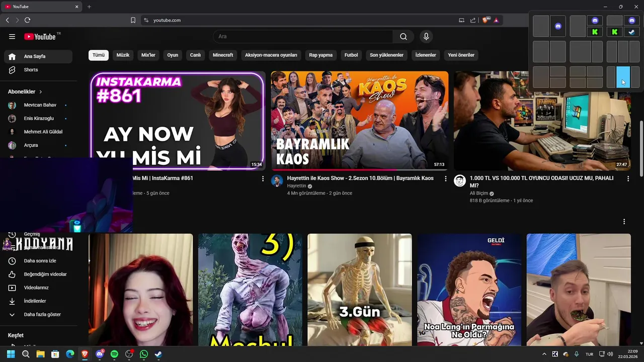Viewport: 644px width, 362px height.
Task: Open the Brave Rewards triangle icon
Action: (496, 20)
